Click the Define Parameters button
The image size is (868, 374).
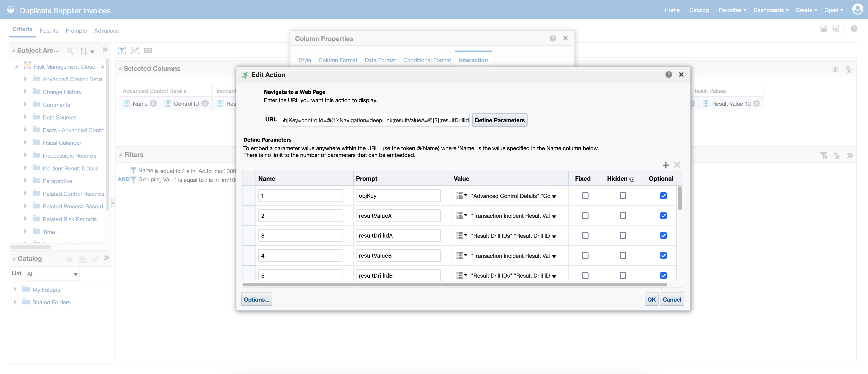(x=500, y=120)
